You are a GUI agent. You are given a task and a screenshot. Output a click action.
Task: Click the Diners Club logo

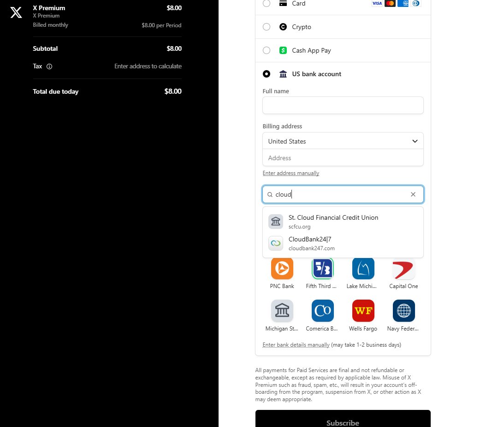tap(416, 4)
